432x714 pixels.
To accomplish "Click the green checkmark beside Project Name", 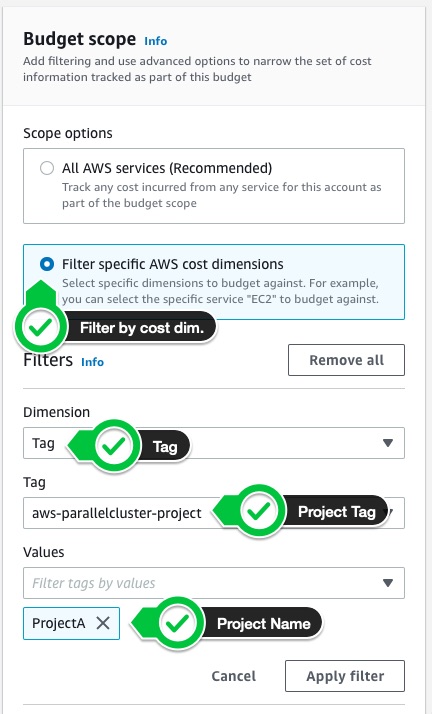I will point(177,623).
